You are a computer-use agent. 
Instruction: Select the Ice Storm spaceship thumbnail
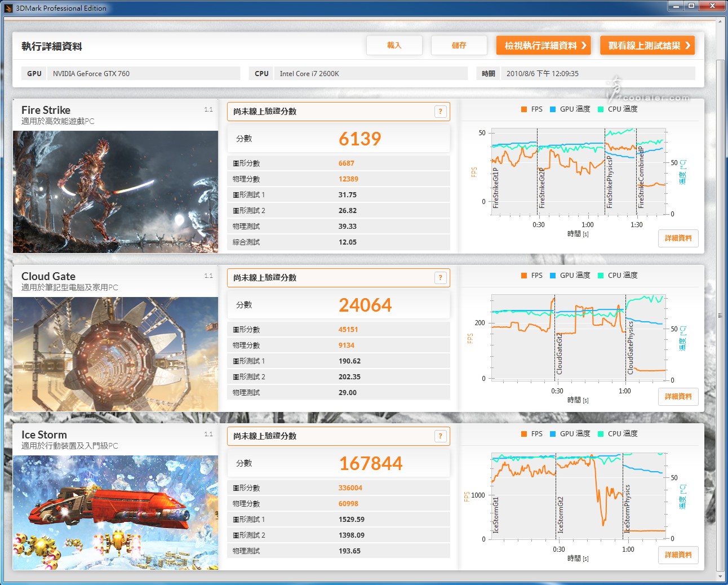(116, 512)
